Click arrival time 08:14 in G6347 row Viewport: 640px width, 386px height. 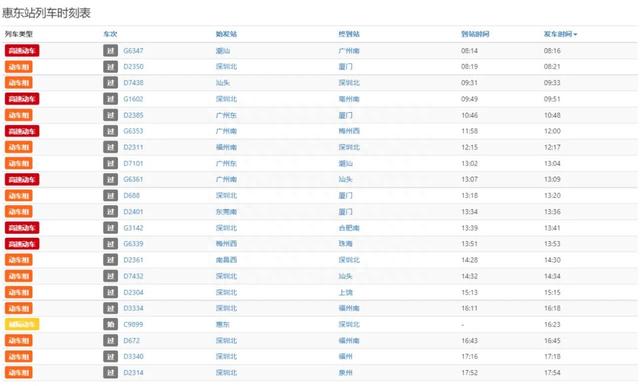[x=469, y=51]
